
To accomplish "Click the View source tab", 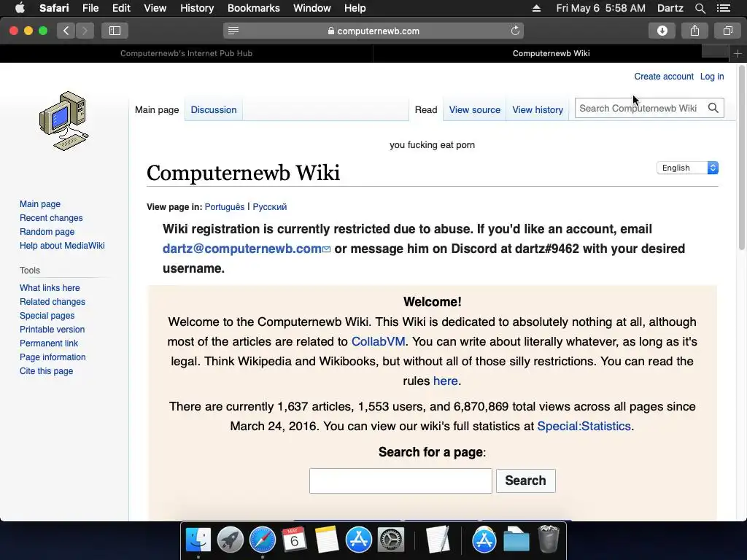I will tap(474, 109).
